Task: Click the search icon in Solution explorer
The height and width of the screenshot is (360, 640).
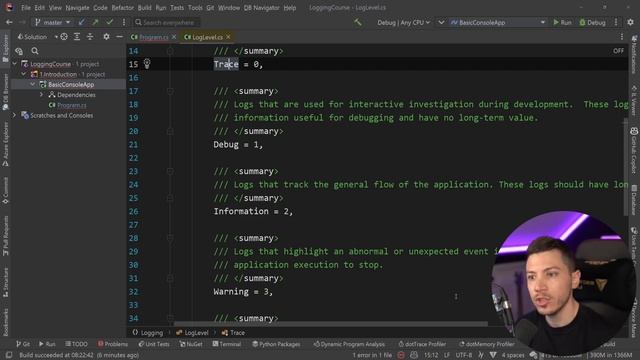Action: tap(35, 51)
